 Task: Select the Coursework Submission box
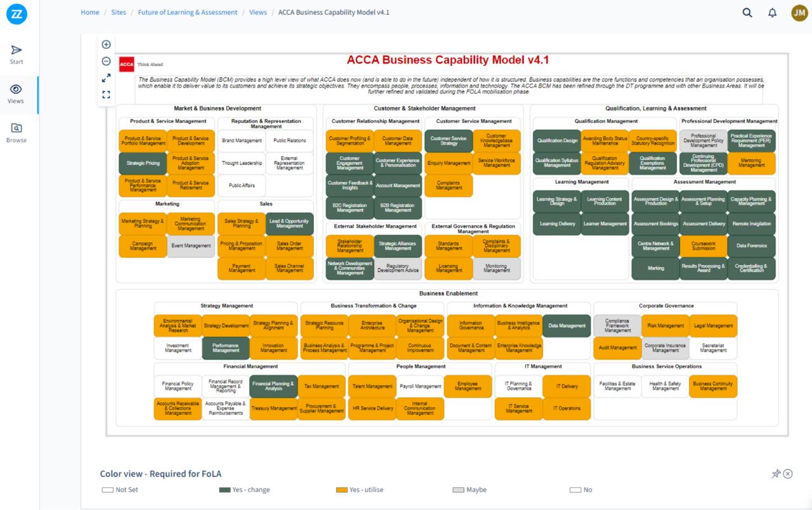pyautogui.click(x=704, y=246)
